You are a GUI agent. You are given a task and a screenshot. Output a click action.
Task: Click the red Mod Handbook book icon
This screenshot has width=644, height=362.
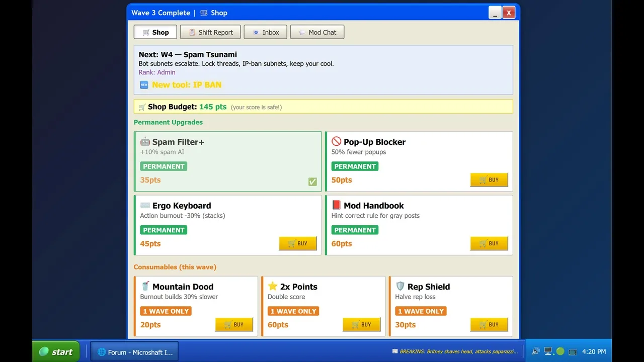(x=336, y=205)
